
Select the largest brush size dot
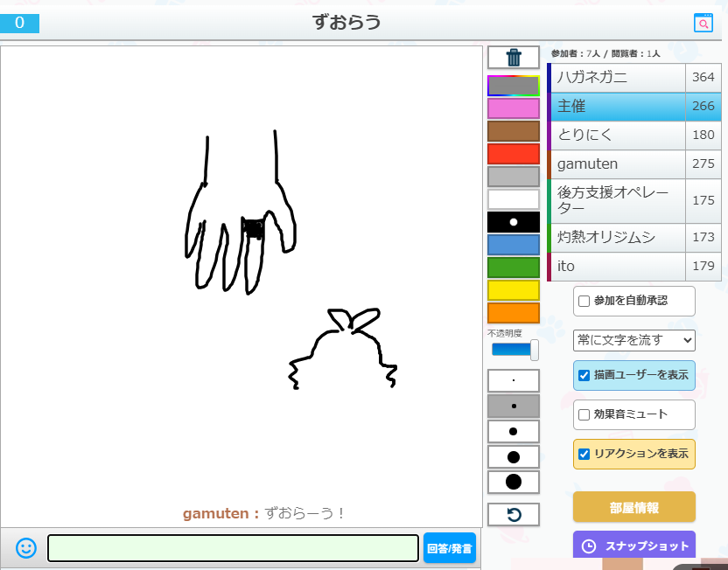point(514,482)
